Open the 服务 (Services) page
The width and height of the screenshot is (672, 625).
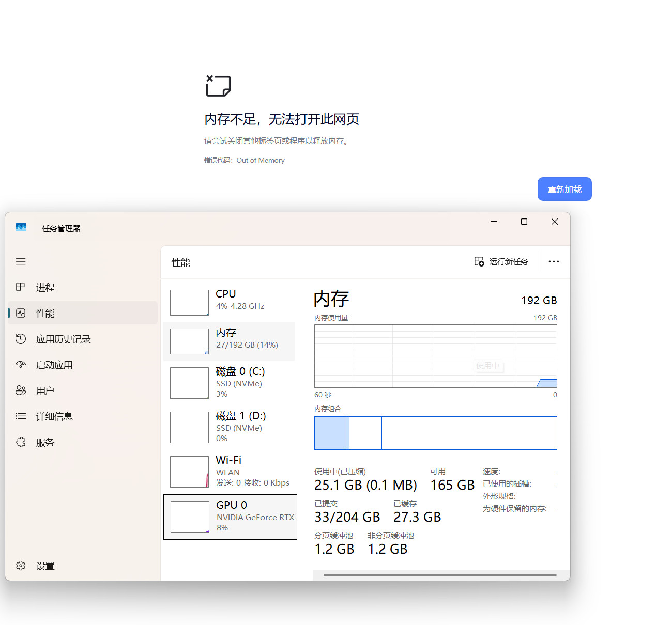pos(83,442)
